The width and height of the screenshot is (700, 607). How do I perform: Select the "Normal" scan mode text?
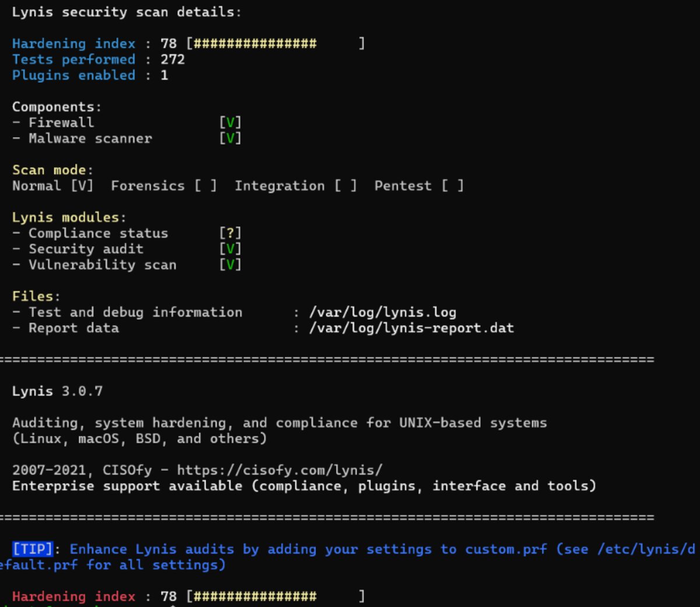pyautogui.click(x=36, y=186)
